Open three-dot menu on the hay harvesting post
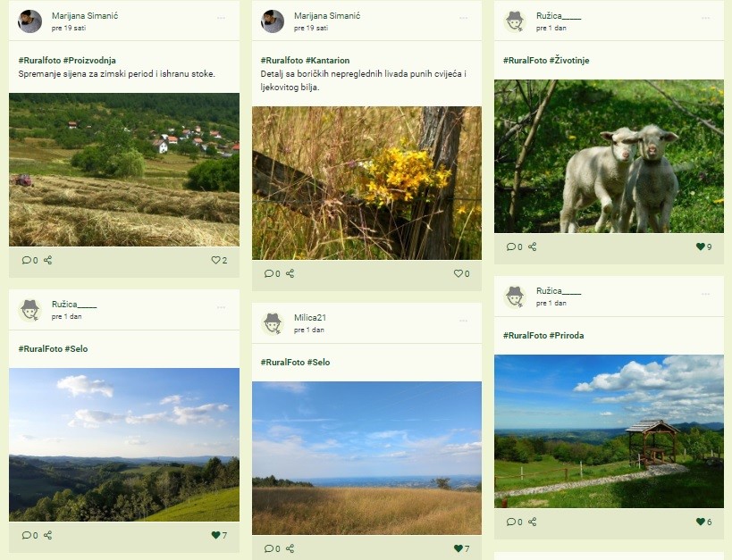The height and width of the screenshot is (560, 732). [221, 18]
